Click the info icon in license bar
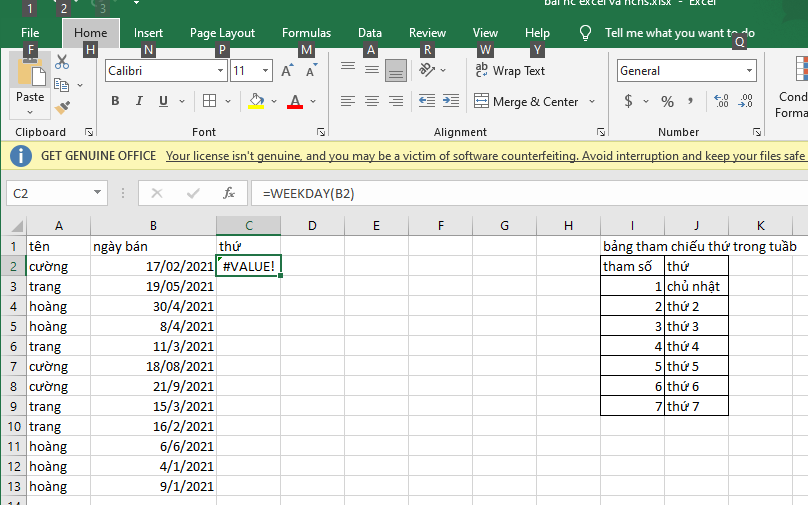Screen dimensions: 808x505 (21, 156)
